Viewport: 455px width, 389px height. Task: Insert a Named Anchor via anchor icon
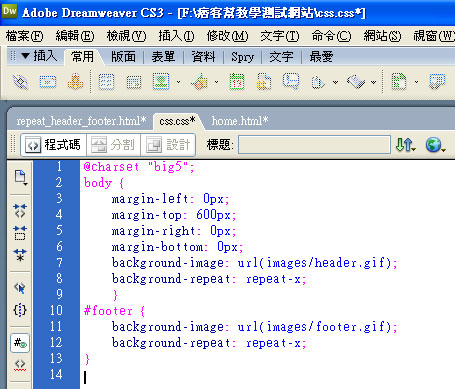pyautogui.click(x=75, y=81)
